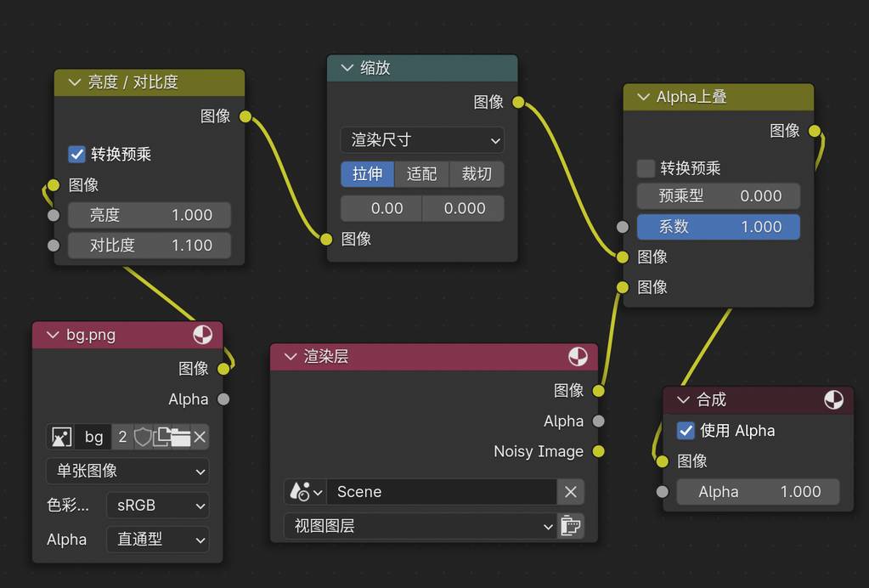869x588 pixels.
Task: Click 拉伸 button in 缩放 node
Action: click(x=367, y=174)
